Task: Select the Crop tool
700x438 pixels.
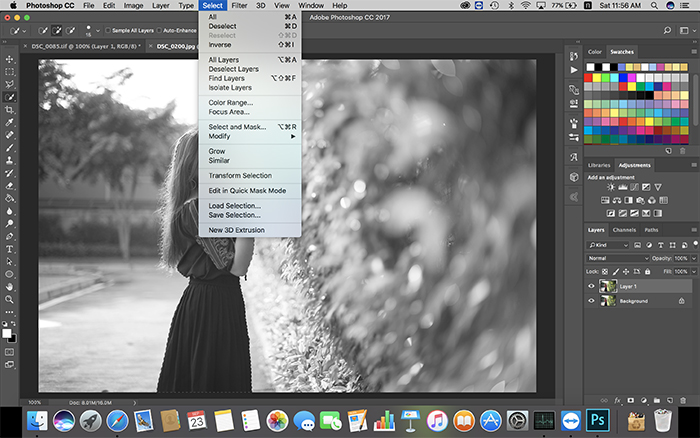Action: [10, 109]
